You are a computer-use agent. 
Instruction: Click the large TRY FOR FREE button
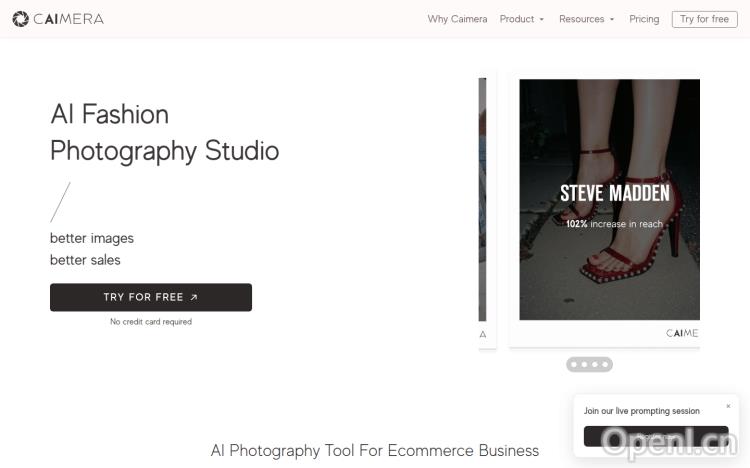[x=151, y=297]
